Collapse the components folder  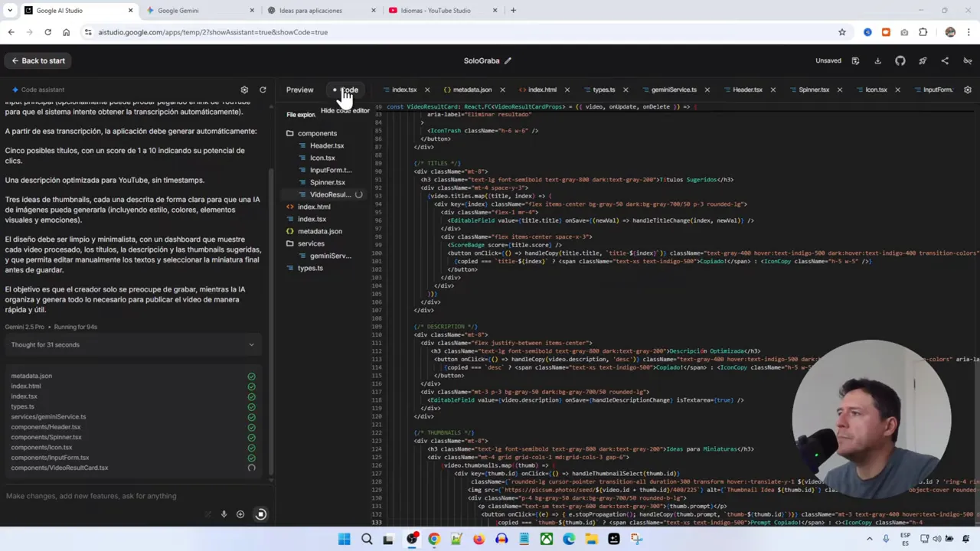click(x=317, y=133)
